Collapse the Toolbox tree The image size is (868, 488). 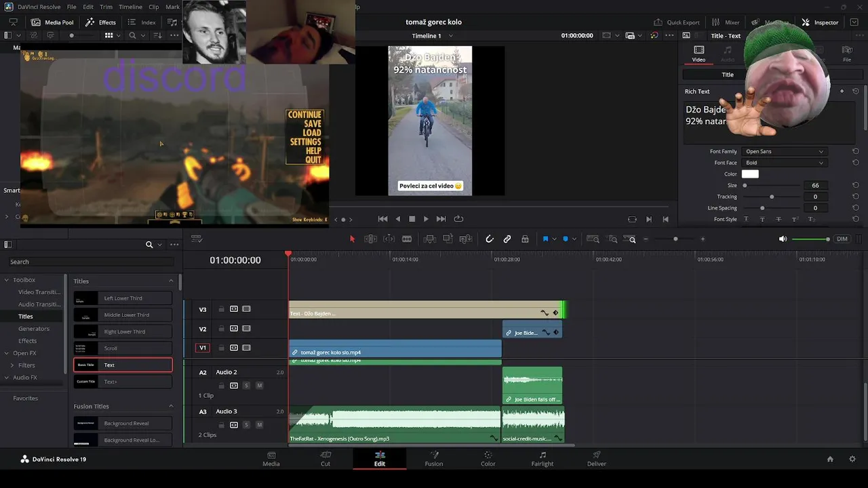[7, 280]
